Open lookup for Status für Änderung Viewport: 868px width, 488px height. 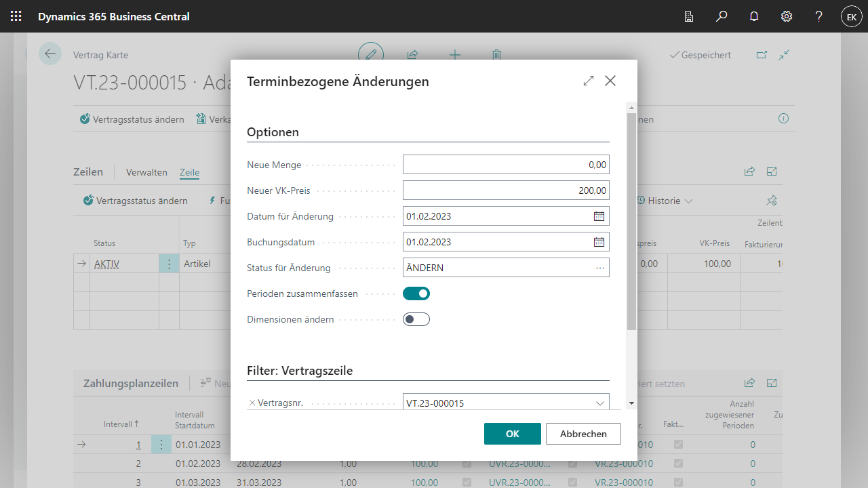point(599,268)
